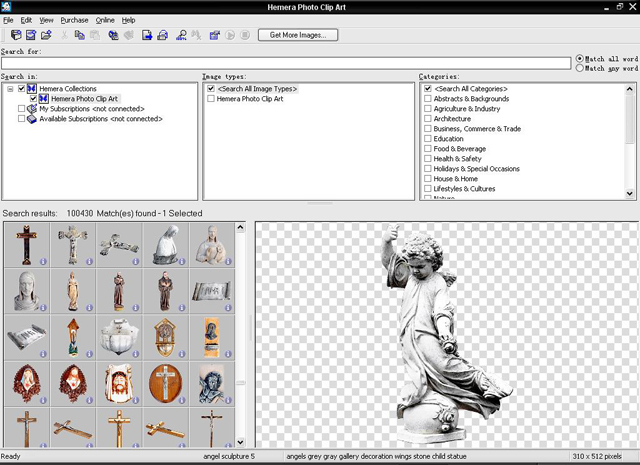This screenshot has width=640, height=465.
Task: Open the Purchase menu
Action: tap(74, 20)
